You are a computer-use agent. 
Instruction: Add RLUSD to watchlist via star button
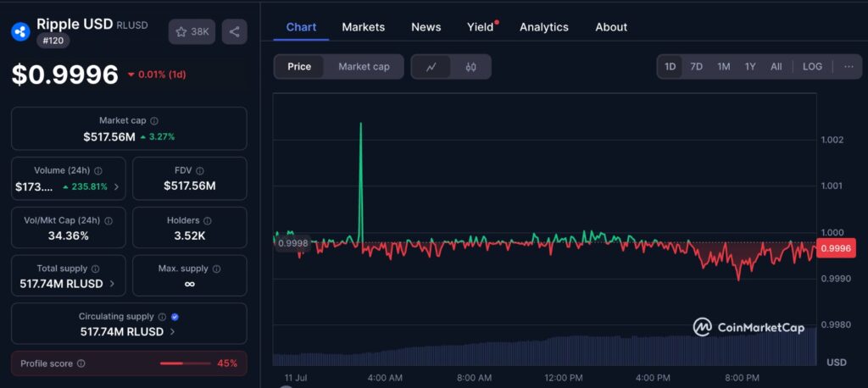192,31
